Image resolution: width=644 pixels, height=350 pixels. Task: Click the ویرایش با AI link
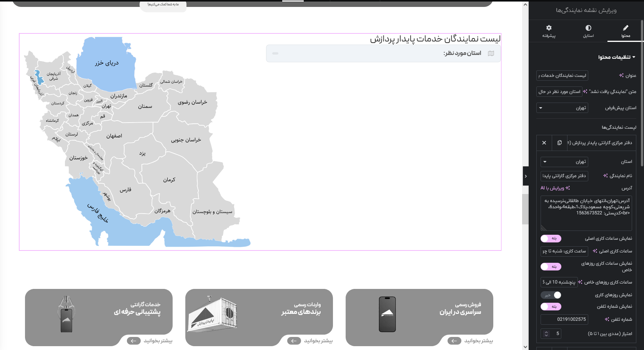tap(555, 188)
